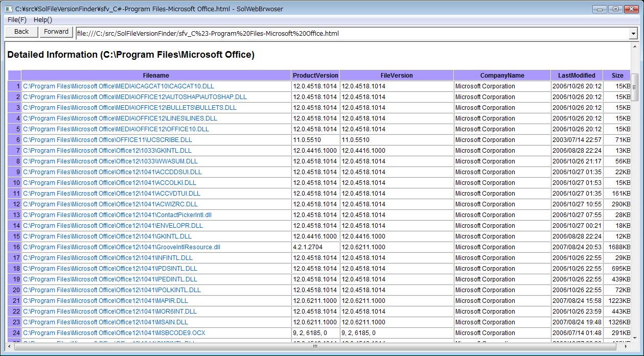Open the ENVELOPR.DLL file link
The width and height of the screenshot is (644, 356).
(113, 226)
